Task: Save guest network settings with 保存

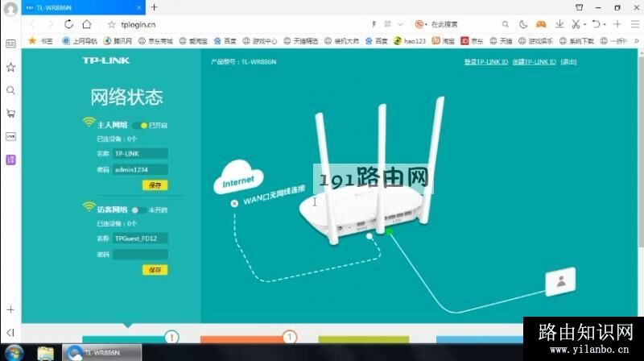Action: (155, 270)
